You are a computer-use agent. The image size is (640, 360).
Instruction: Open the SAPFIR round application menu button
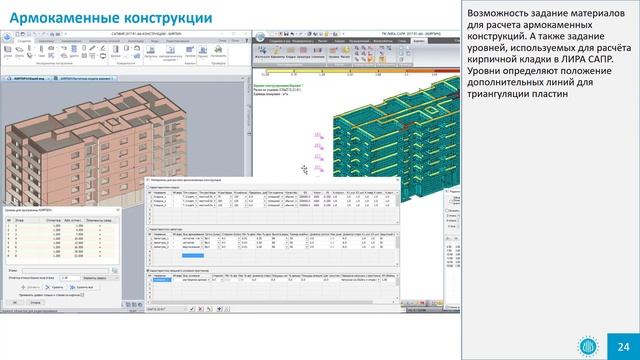(x=8, y=38)
